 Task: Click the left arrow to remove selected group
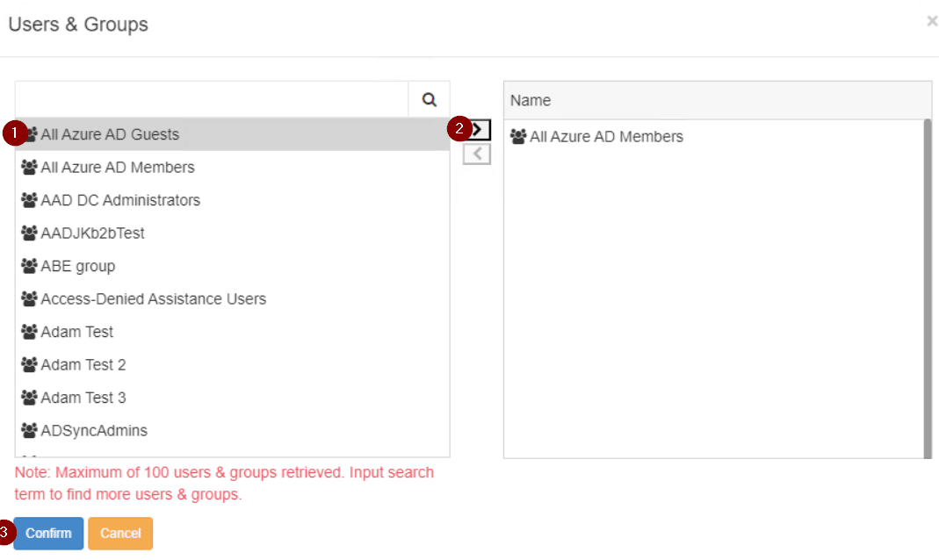tap(475, 153)
